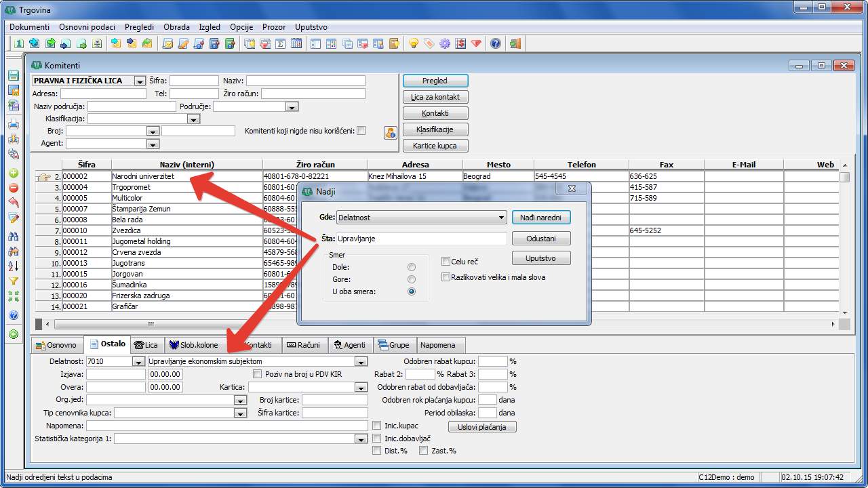Image resolution: width=868 pixels, height=488 pixels.
Task: Click the 'Nađi naredni' button
Action: point(540,218)
